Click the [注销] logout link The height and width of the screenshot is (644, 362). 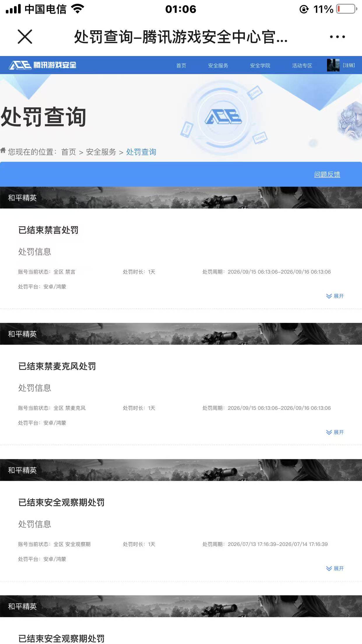coord(349,65)
